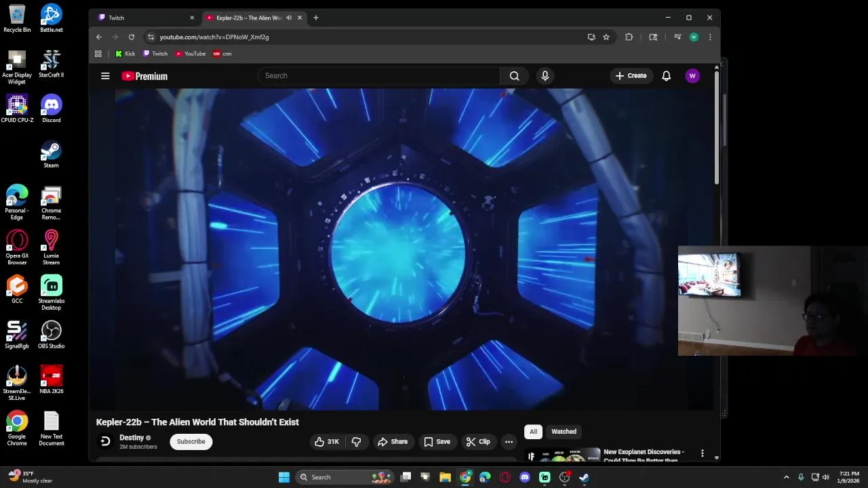The width and height of the screenshot is (868, 488).
Task: Open Chrome apps grid in bookmarks bar
Action: point(98,54)
